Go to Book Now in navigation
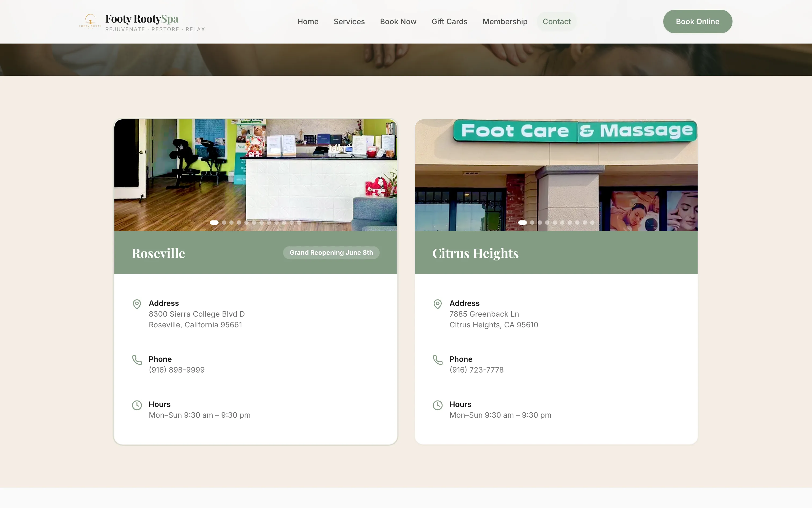Image resolution: width=812 pixels, height=508 pixels. coord(398,22)
